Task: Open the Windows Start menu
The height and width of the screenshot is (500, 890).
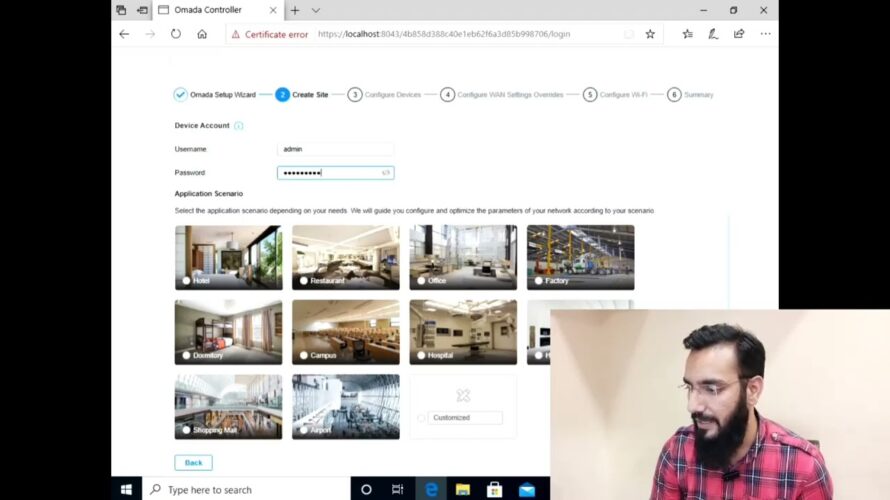Action: pyautogui.click(x=127, y=489)
